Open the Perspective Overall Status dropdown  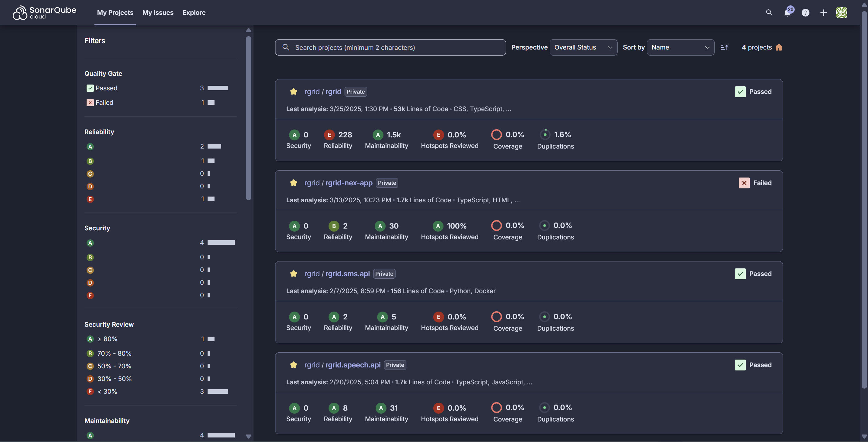pos(583,47)
